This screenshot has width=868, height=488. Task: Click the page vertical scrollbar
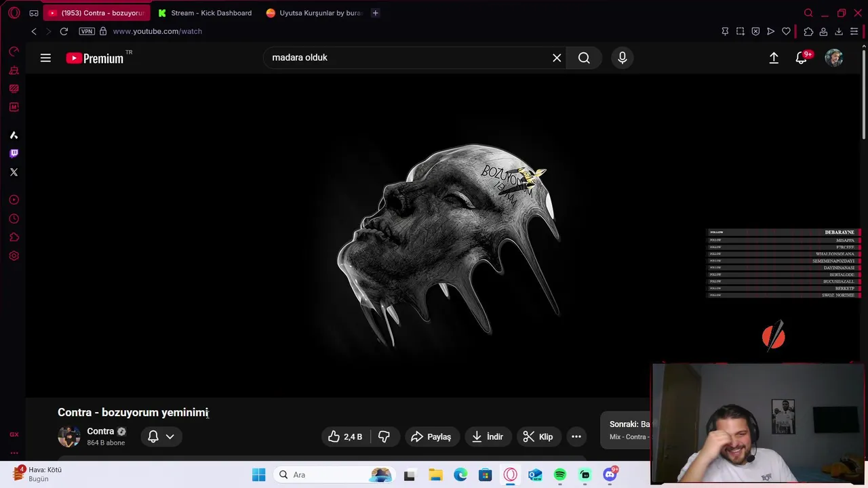pyautogui.click(x=864, y=95)
